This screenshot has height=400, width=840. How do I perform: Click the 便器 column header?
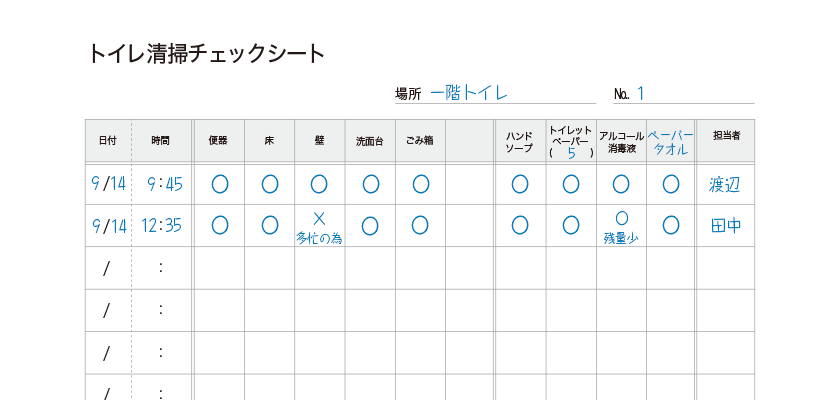(218, 141)
